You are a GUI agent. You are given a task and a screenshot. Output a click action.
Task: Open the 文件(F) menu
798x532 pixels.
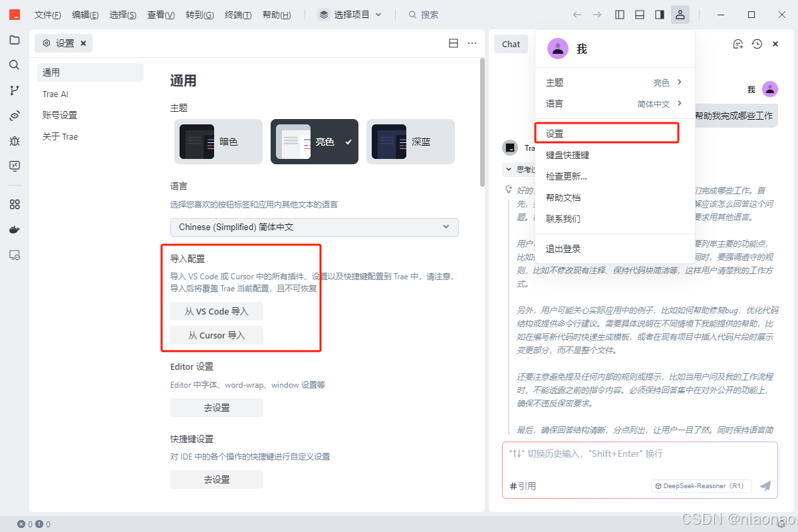[x=48, y=15]
